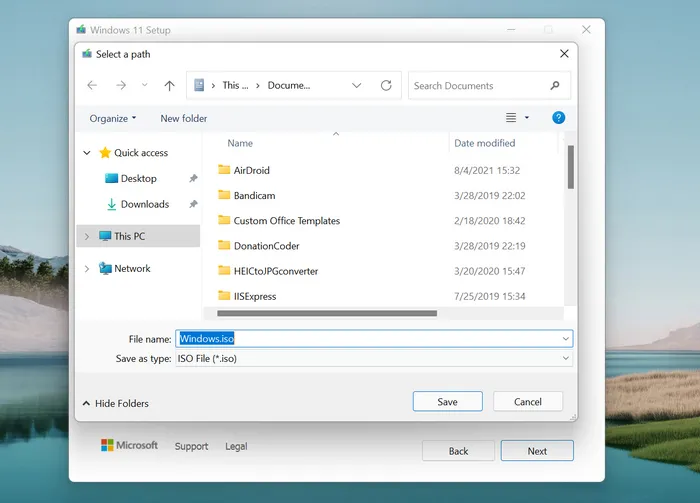Expand the This PC tree node
The image size is (700, 503).
tap(87, 236)
